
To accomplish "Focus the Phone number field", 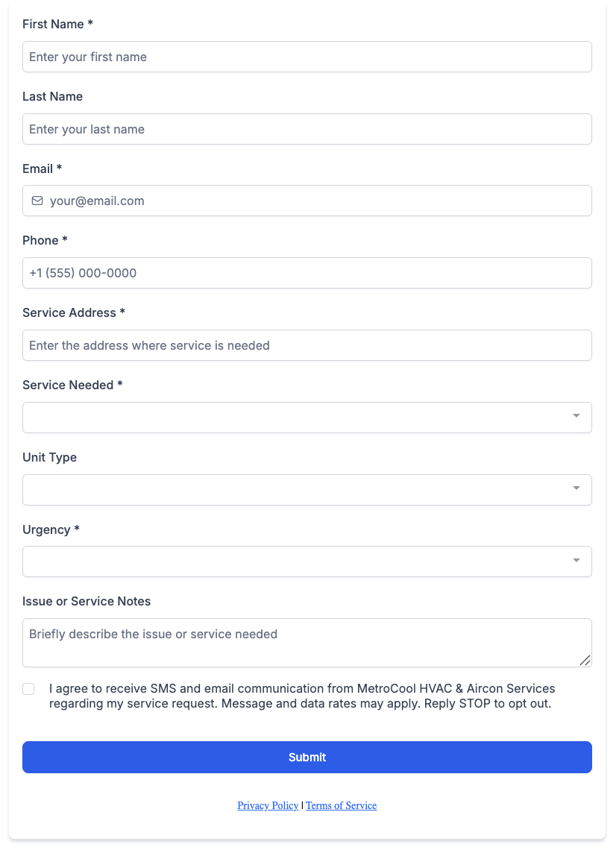I will 307,273.
